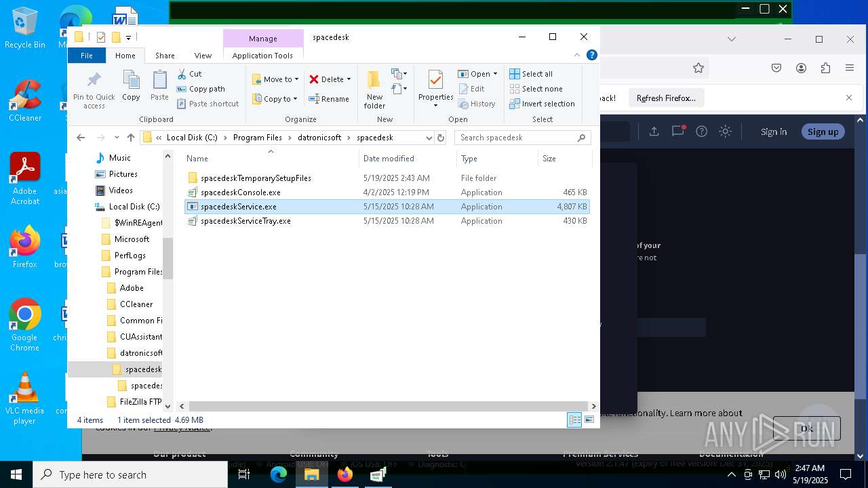Click Paste shortcut in ribbon
The width and height of the screenshot is (868, 488).
(x=208, y=104)
